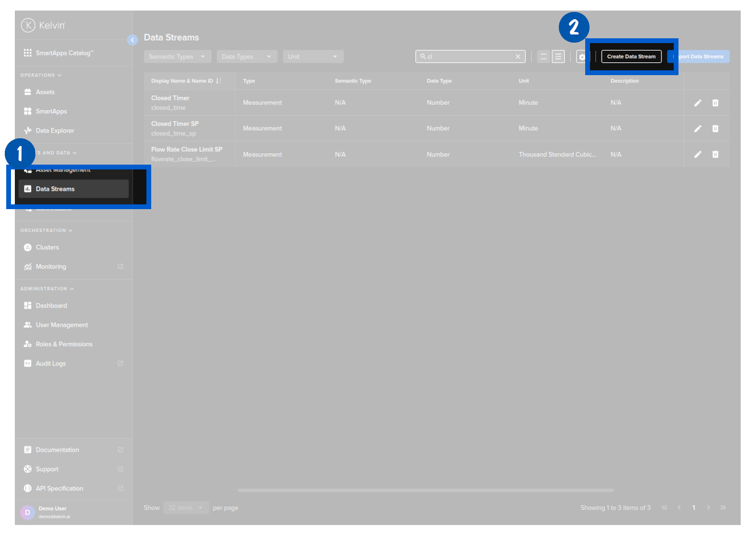Switch to comfortable row density view

(x=558, y=56)
